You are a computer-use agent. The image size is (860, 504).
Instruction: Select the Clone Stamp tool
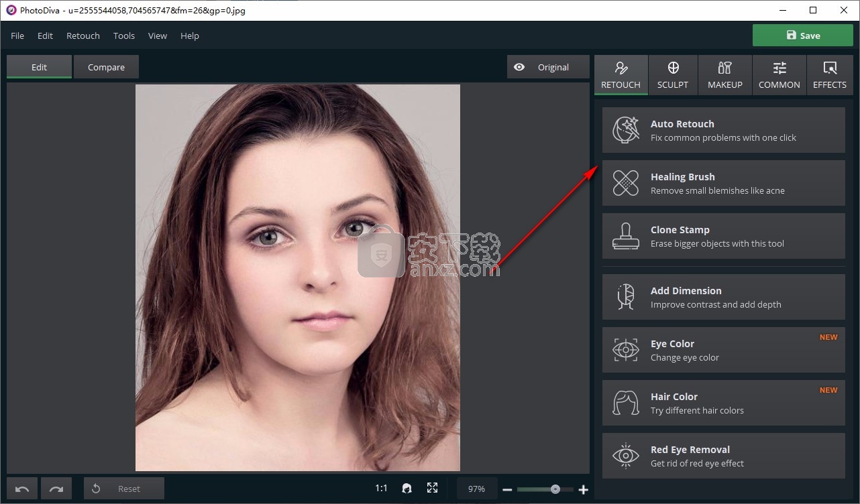pyautogui.click(x=723, y=236)
